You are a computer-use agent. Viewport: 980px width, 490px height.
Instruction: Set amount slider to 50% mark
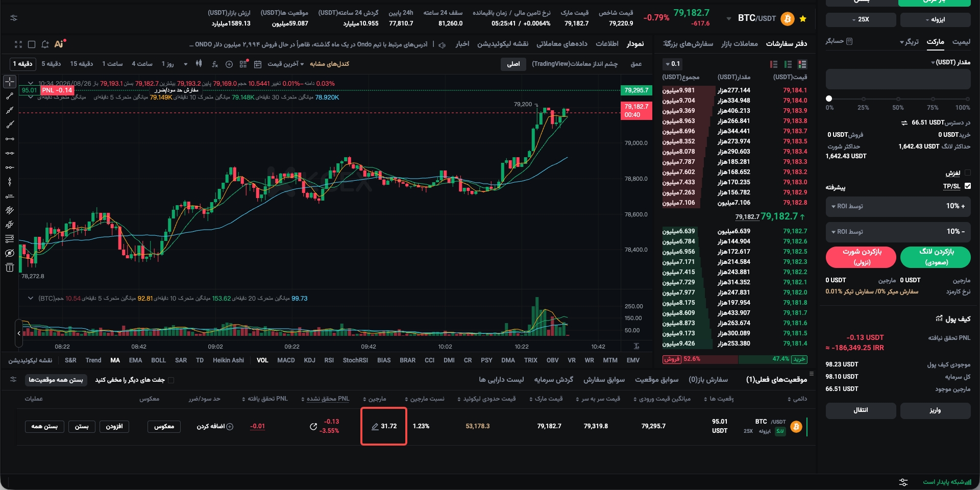898,99
